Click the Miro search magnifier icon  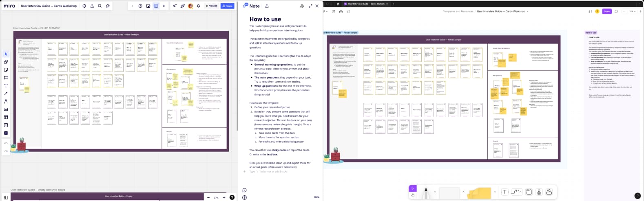pos(100,6)
